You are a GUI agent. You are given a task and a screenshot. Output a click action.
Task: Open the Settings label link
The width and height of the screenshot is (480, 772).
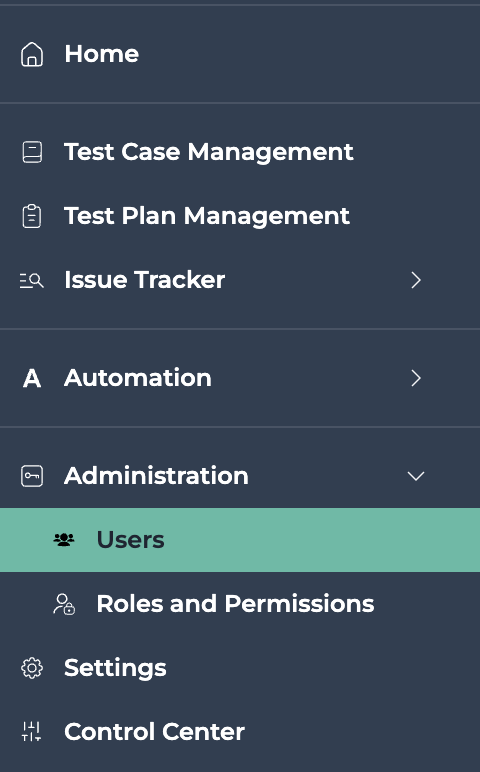tap(115, 669)
